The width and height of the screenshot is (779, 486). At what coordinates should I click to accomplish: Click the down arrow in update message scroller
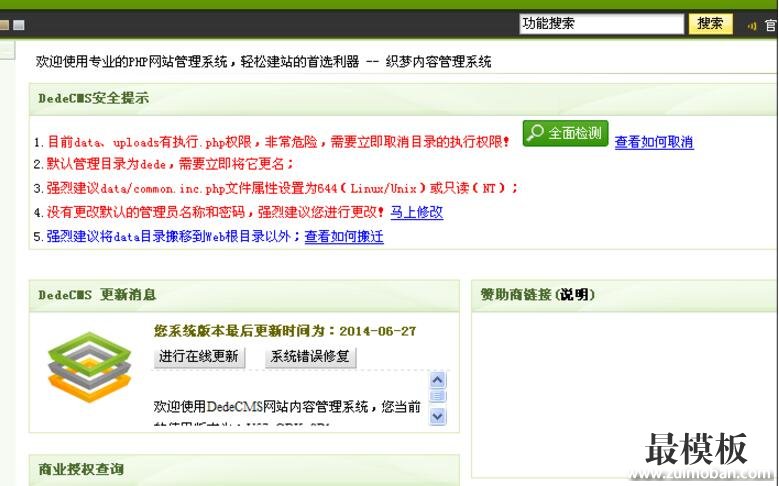coord(437,416)
